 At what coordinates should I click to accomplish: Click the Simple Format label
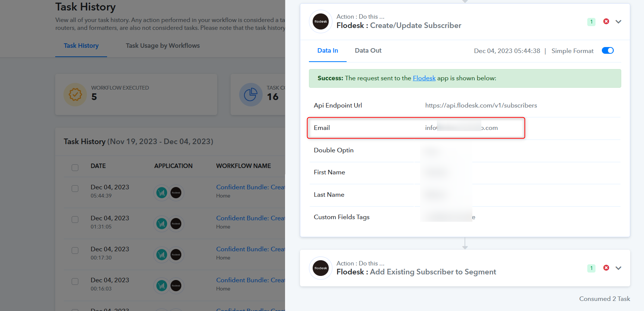[572, 51]
